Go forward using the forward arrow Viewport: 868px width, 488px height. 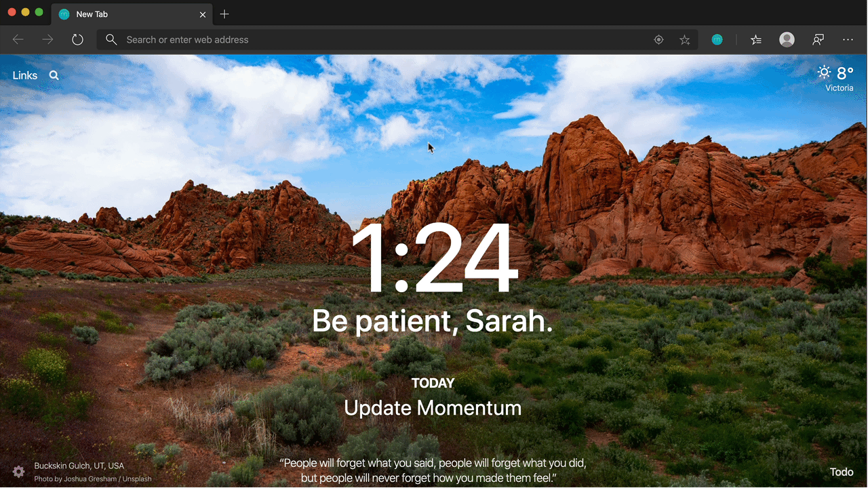tap(47, 40)
